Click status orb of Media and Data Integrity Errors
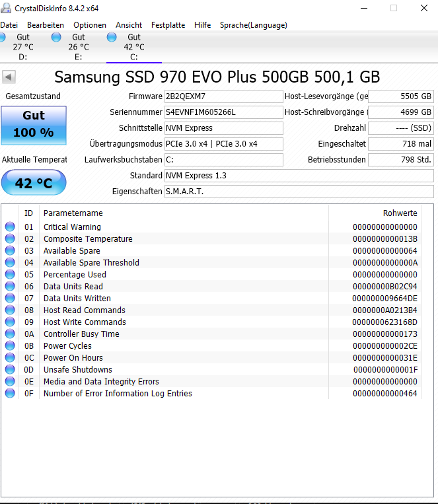 click(x=10, y=381)
